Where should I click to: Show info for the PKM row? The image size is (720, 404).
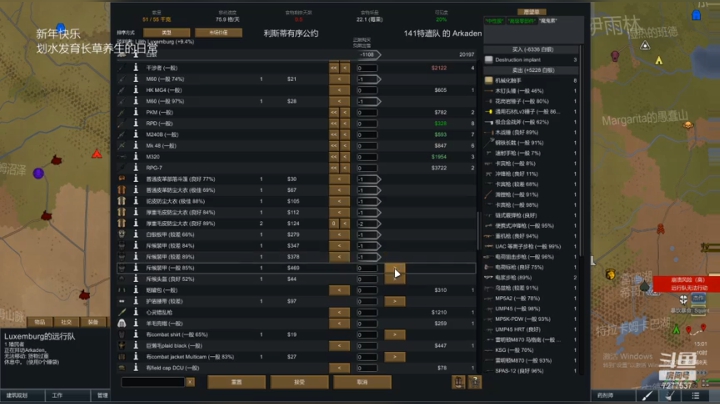135,112
